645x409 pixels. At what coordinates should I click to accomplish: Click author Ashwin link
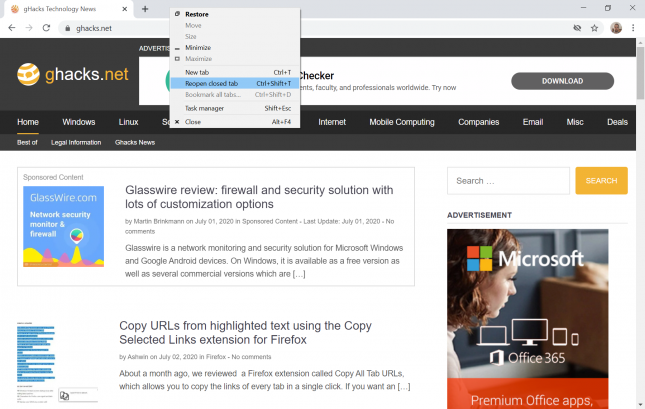click(137, 357)
